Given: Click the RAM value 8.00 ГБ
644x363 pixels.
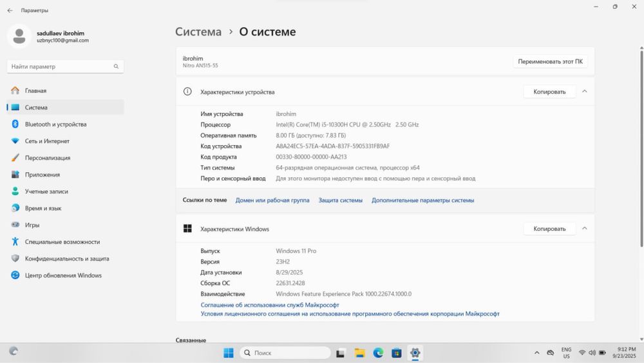Looking at the screenshot, I should [x=311, y=135].
